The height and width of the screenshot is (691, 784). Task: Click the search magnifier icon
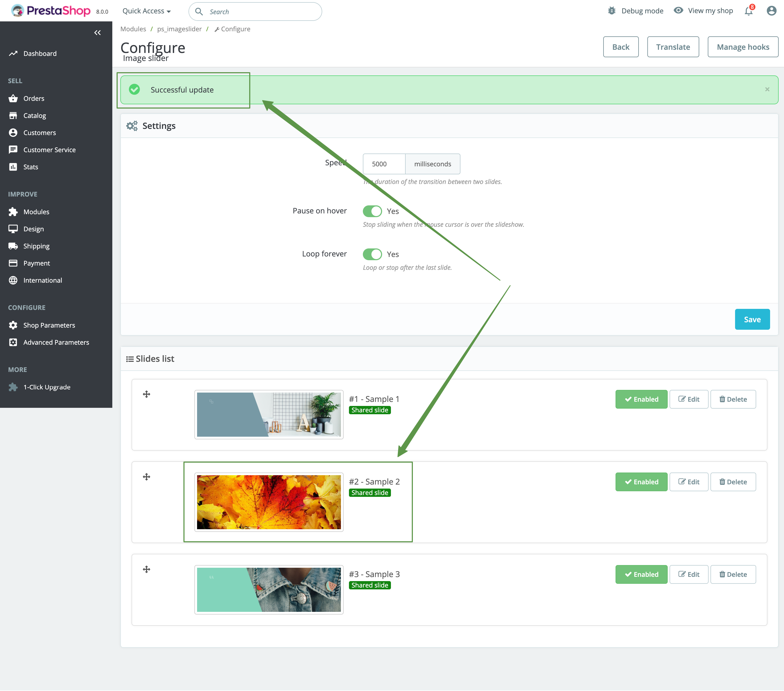[x=199, y=11]
